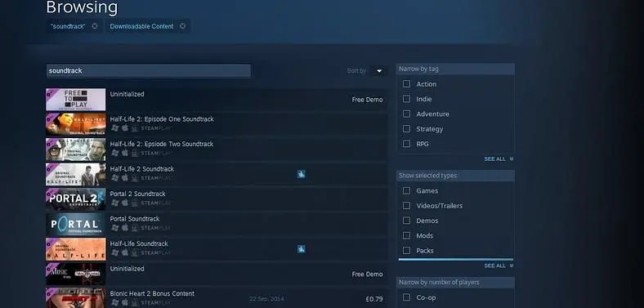Screen dimensions: 644x308
Task: Open Bionic Heart 2 Bonus Content title
Action: [x=152, y=293]
